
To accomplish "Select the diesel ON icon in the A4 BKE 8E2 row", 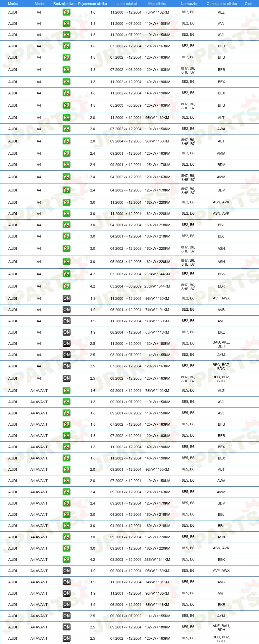I will click(67, 332).
